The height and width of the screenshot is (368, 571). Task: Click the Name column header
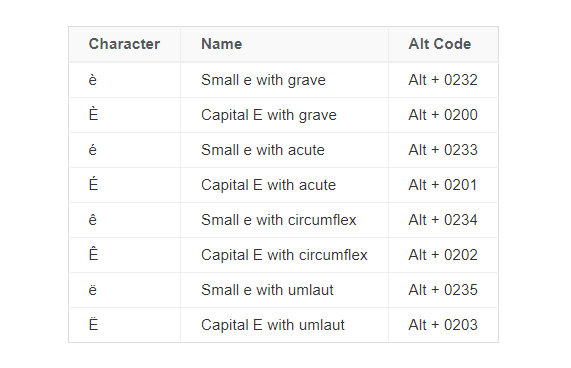(221, 44)
